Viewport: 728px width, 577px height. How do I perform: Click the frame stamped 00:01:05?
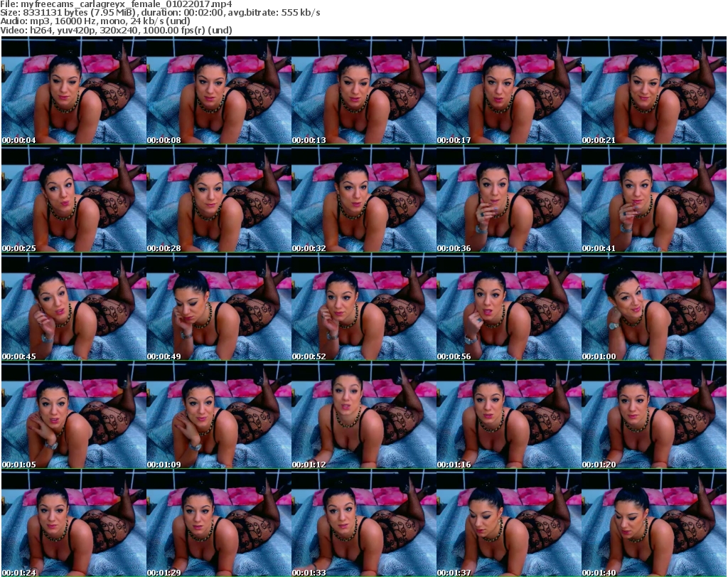click(x=74, y=415)
